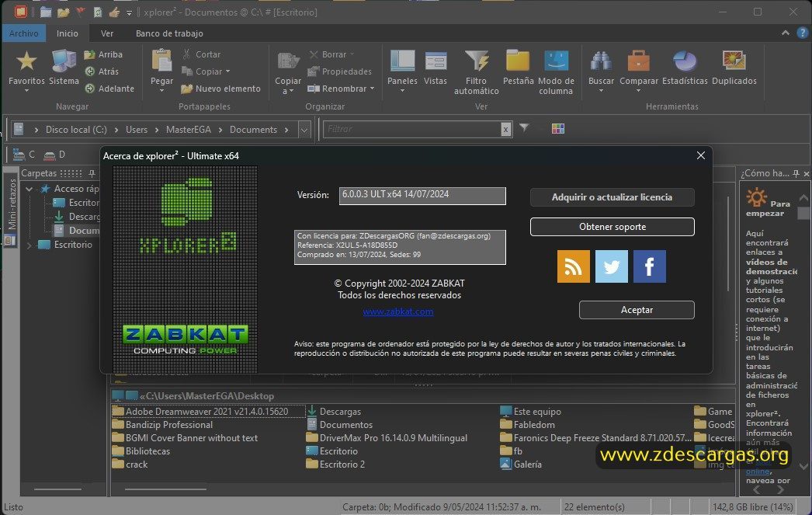Click the filter funnel beside Filtrar box
812x515 pixels.
tap(524, 128)
